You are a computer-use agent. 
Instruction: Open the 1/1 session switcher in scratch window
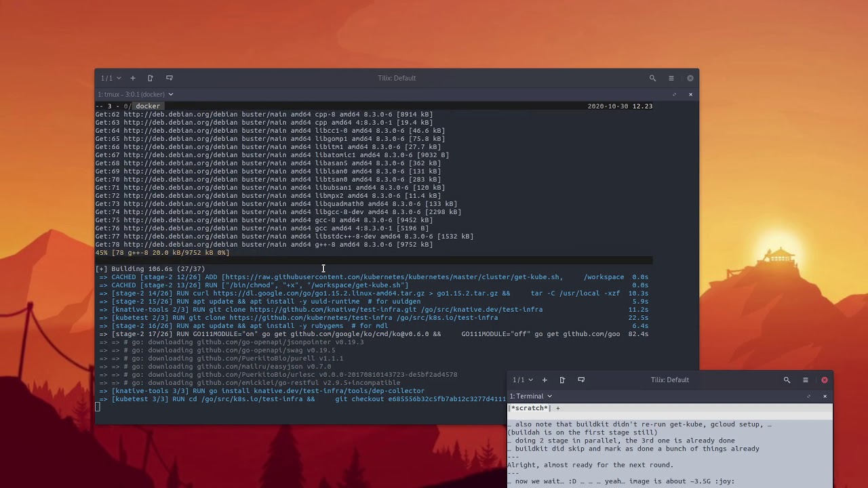click(523, 380)
